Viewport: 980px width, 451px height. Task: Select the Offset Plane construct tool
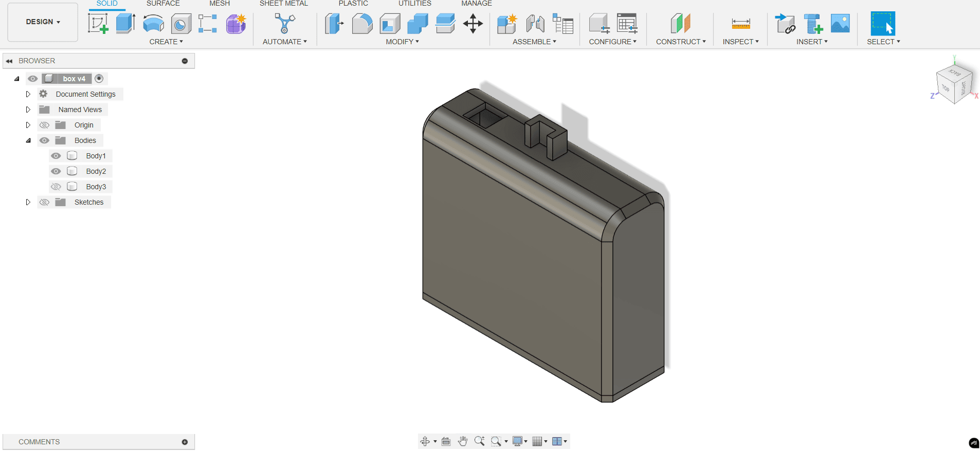(x=681, y=24)
